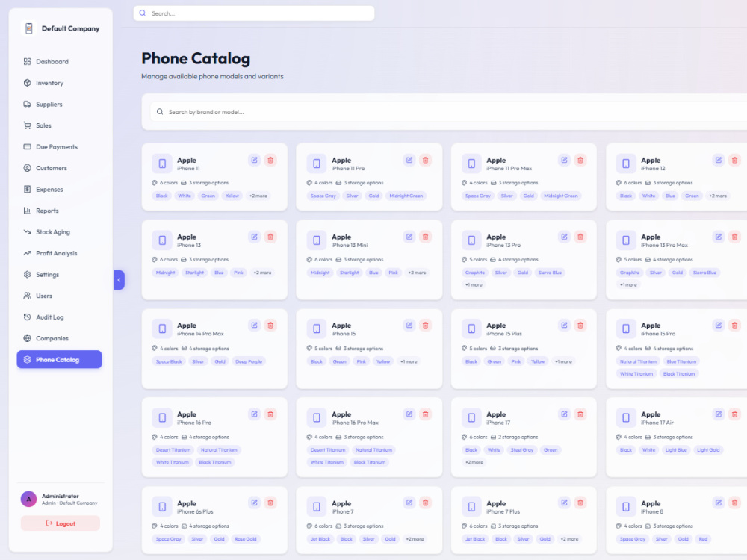Delete the iPhone 8 entry
The width and height of the screenshot is (747, 560).
pos(734,503)
